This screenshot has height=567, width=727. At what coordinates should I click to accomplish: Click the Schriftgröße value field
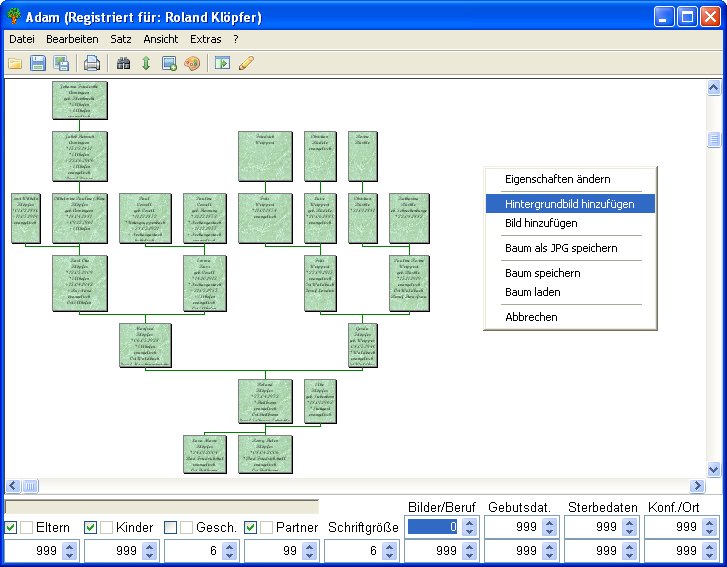[x=353, y=551]
